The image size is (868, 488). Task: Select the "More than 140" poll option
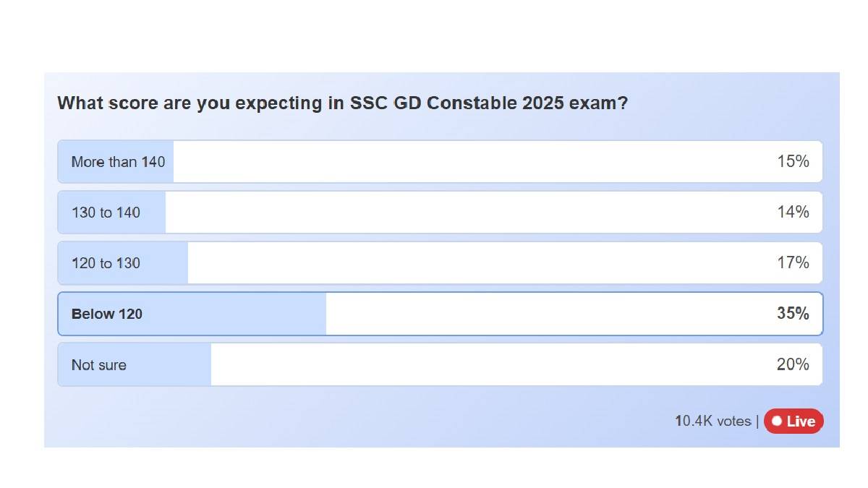click(x=118, y=162)
